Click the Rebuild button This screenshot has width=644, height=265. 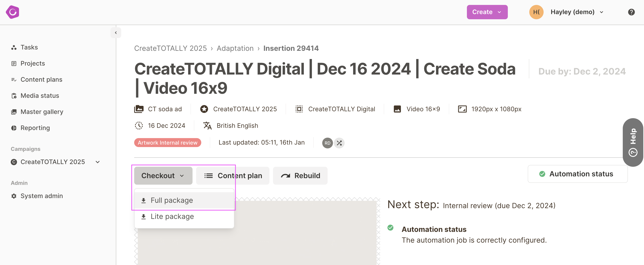coord(300,176)
